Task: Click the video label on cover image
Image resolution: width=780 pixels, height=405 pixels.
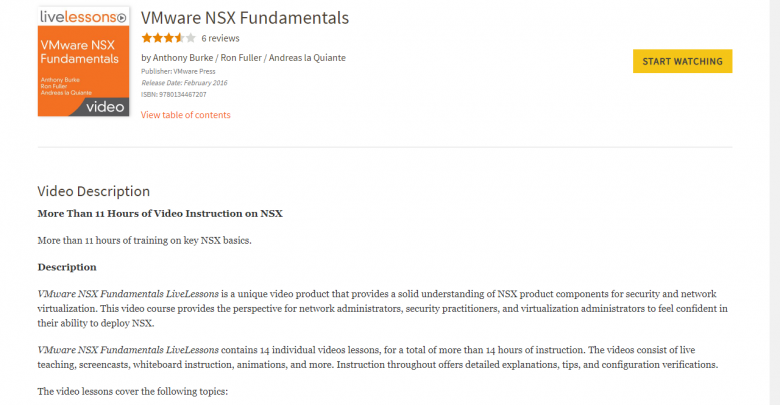Action: [x=105, y=107]
